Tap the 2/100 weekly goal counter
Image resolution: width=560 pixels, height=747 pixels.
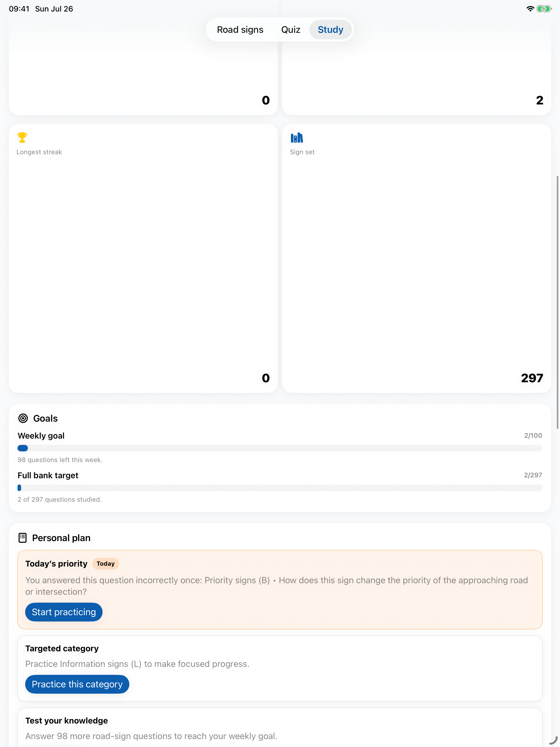533,436
